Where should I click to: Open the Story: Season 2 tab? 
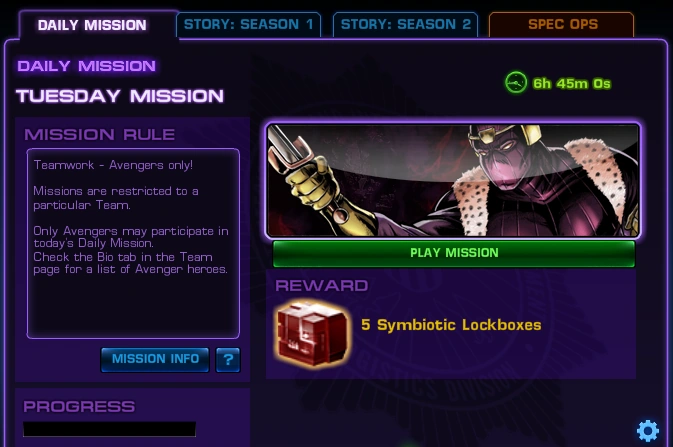(406, 24)
